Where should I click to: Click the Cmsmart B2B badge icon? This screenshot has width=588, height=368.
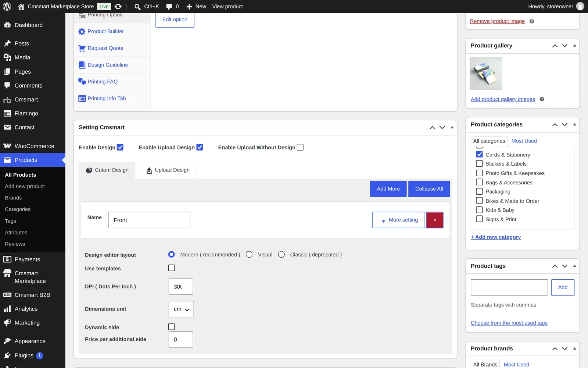pos(7,295)
